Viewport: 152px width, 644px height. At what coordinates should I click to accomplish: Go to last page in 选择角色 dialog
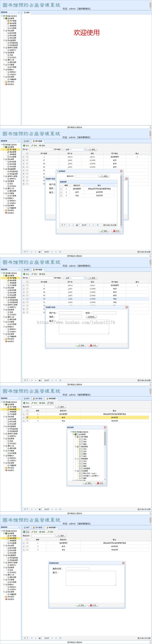pyautogui.click(x=93, y=225)
